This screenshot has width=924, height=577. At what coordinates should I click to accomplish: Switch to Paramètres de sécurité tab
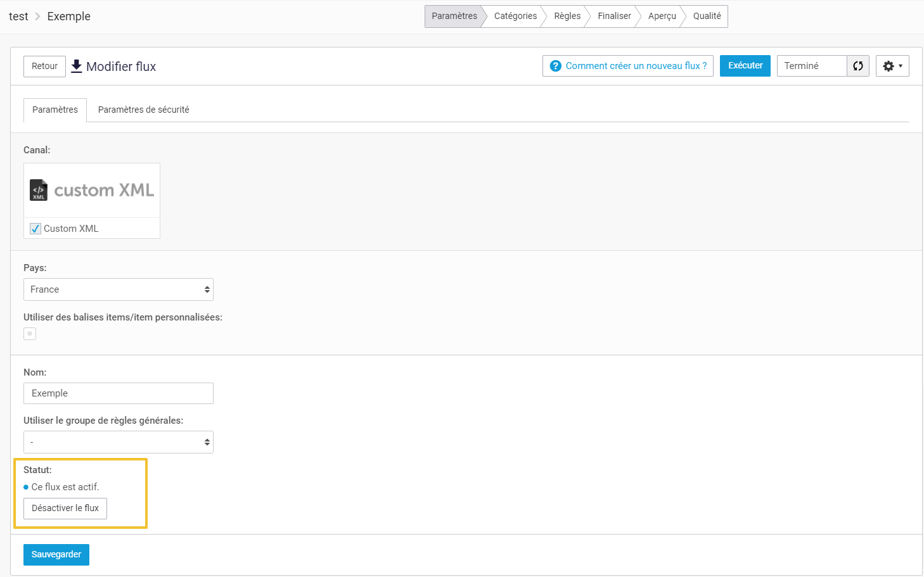point(144,110)
